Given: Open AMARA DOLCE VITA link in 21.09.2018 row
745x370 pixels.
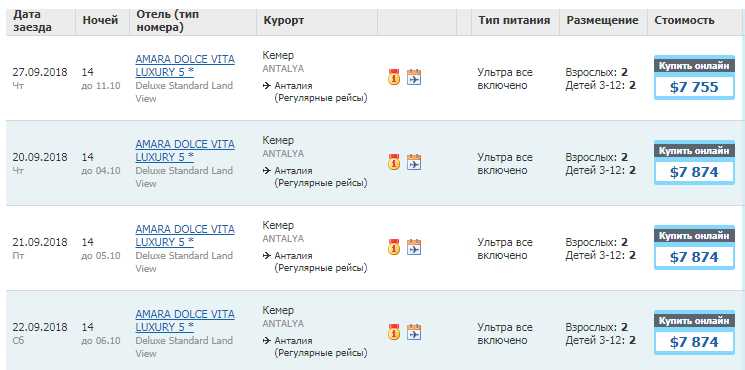Looking at the screenshot, I should point(185,236).
